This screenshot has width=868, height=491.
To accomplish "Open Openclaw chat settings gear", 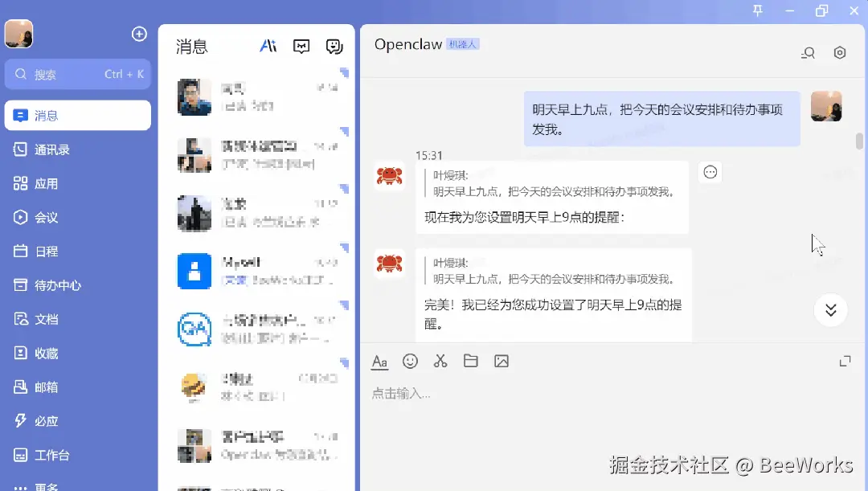I will pyautogui.click(x=839, y=52).
